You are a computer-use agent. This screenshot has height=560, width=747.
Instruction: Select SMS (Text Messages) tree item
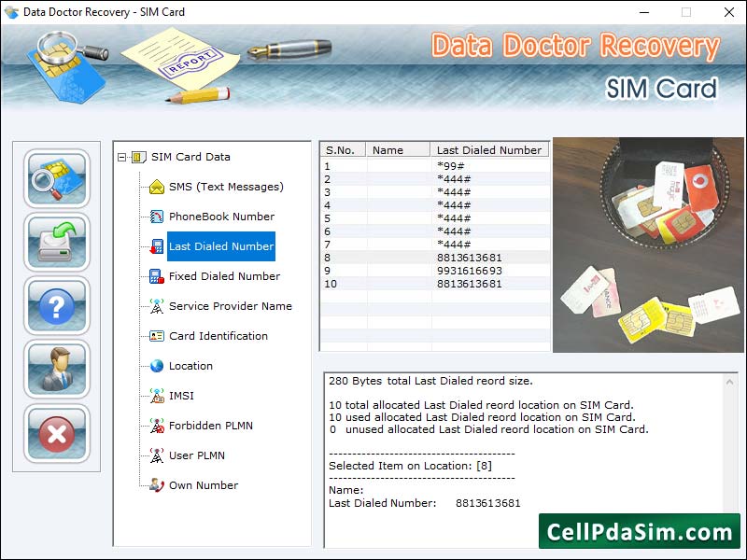tap(226, 187)
